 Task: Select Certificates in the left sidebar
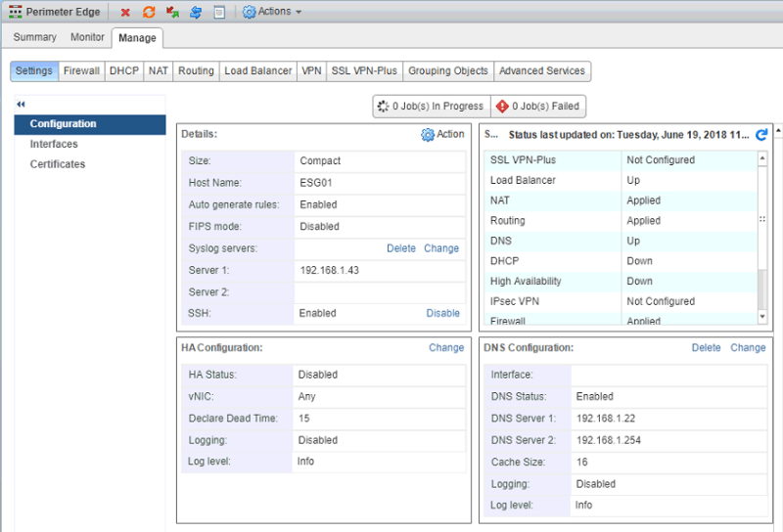point(57,164)
